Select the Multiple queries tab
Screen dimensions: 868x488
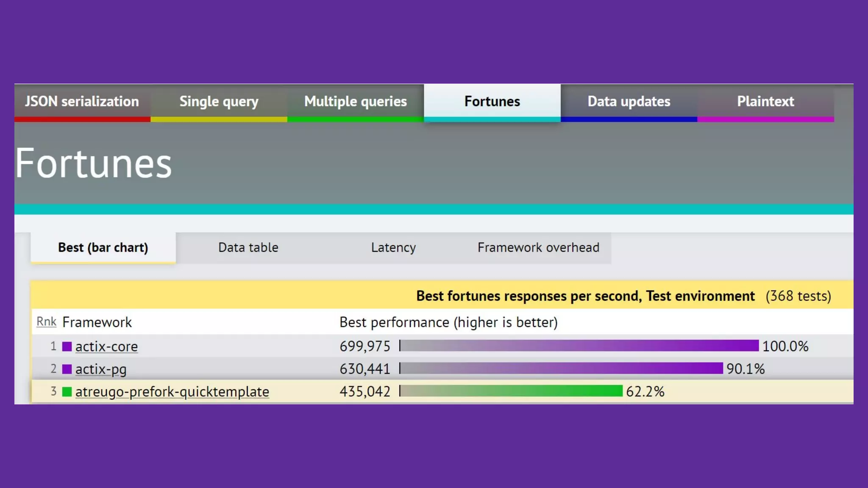355,102
